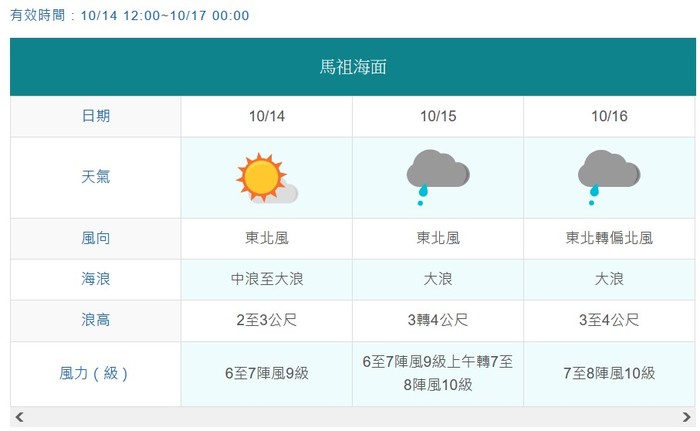Click the sunny weather icon for 10/14

click(x=267, y=178)
